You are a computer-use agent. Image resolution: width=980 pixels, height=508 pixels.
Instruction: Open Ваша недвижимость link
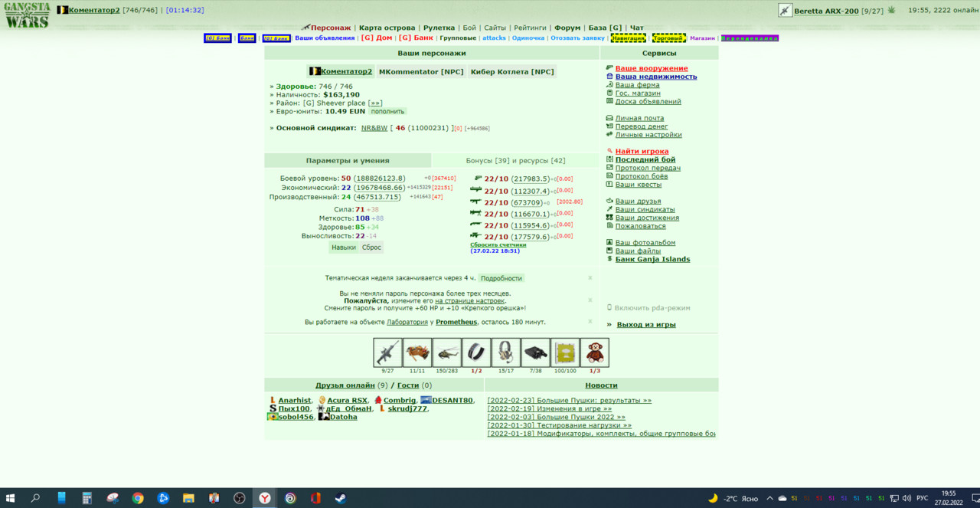point(656,77)
